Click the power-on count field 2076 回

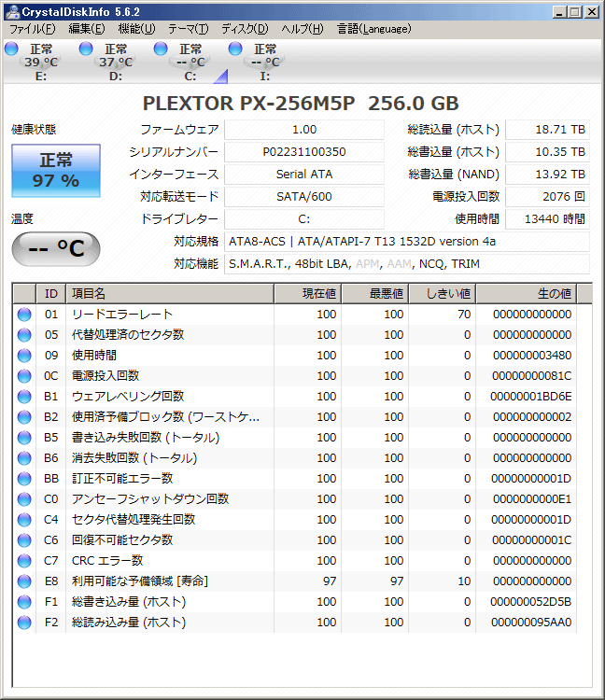click(547, 196)
